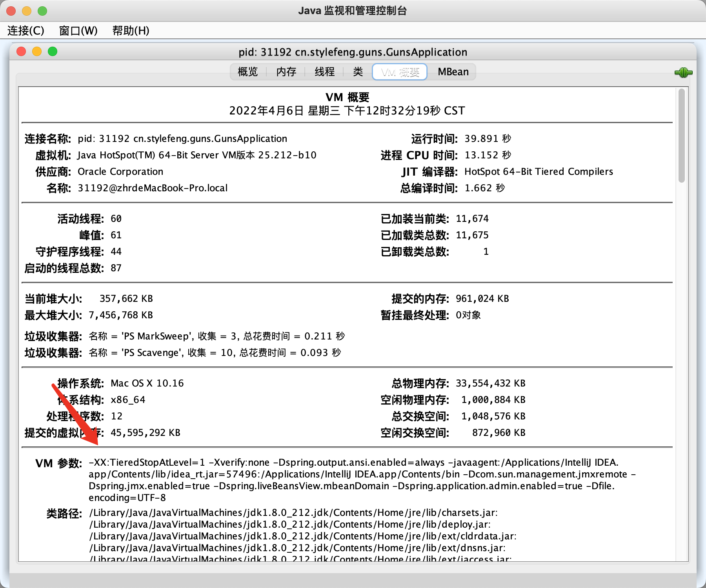
Task: Click 31192@zhrdeMacBook-Pro.local name value
Action: coord(153,188)
